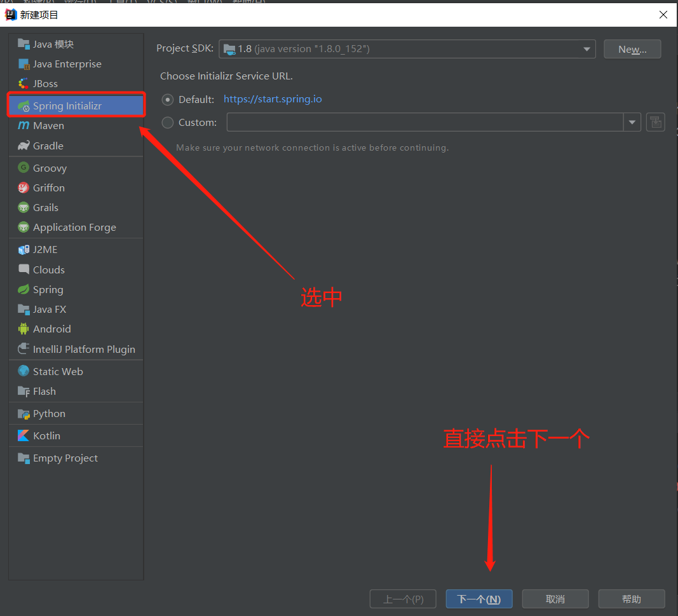Click the Griffon red icon

pyautogui.click(x=24, y=188)
